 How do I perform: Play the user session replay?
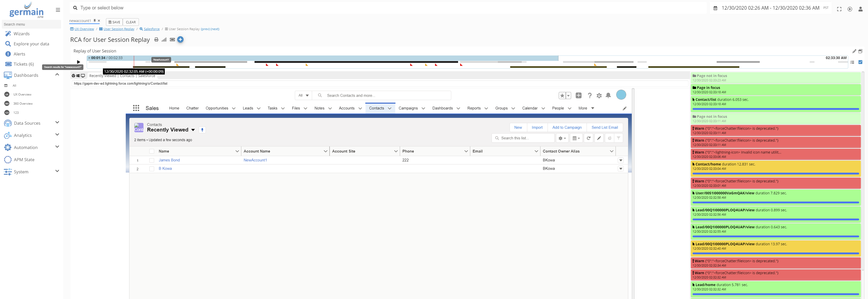point(79,62)
